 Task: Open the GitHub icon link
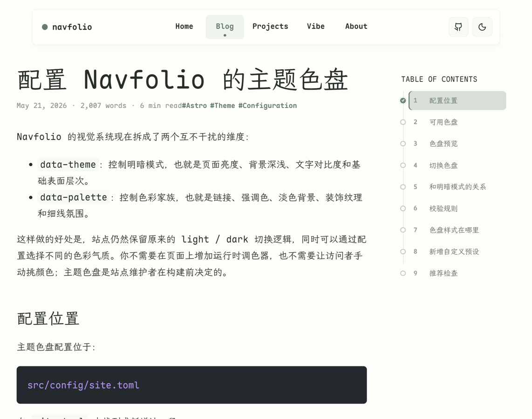[458, 27]
